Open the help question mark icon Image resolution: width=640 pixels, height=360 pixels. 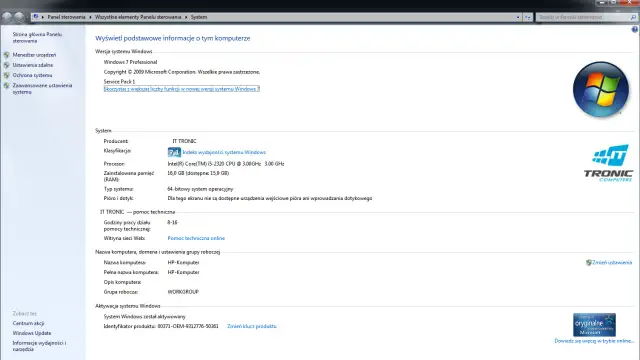[x=635, y=29]
